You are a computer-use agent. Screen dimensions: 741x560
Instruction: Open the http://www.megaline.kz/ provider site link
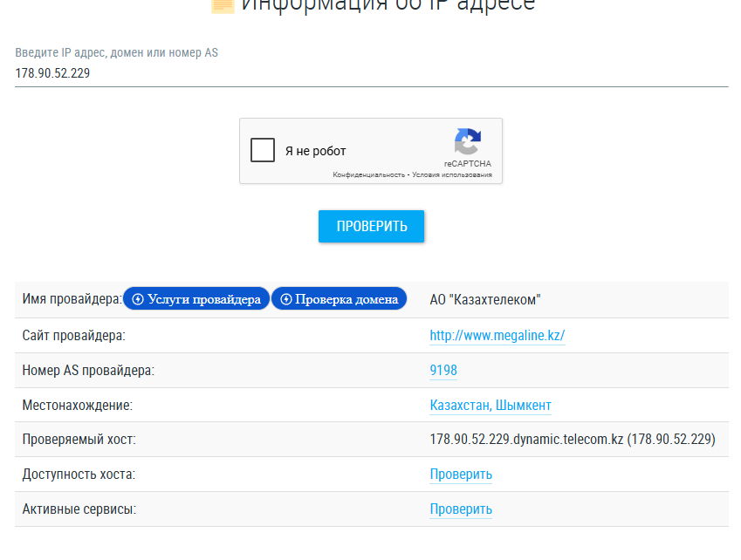(497, 335)
